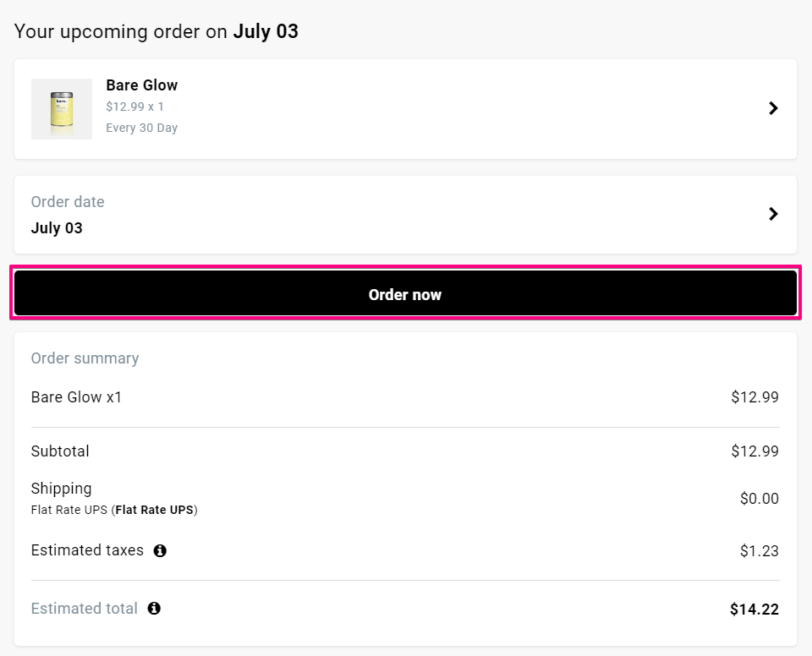This screenshot has height=656, width=812.
Task: Click the 'Estimated total' label
Action: (x=84, y=608)
